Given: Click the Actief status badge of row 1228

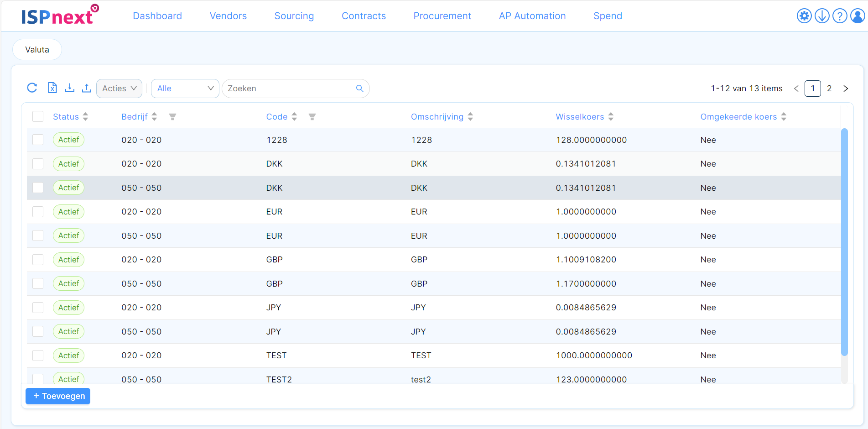Looking at the screenshot, I should pos(69,140).
